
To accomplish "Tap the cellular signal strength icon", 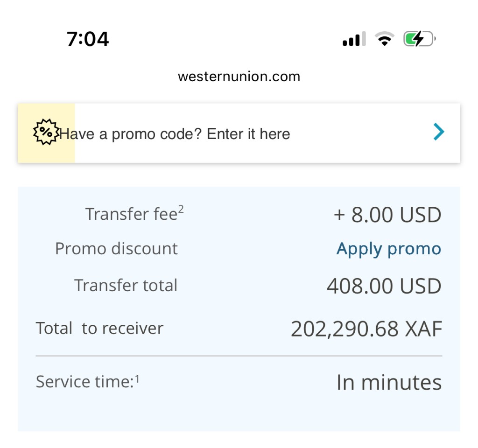I will point(354,39).
